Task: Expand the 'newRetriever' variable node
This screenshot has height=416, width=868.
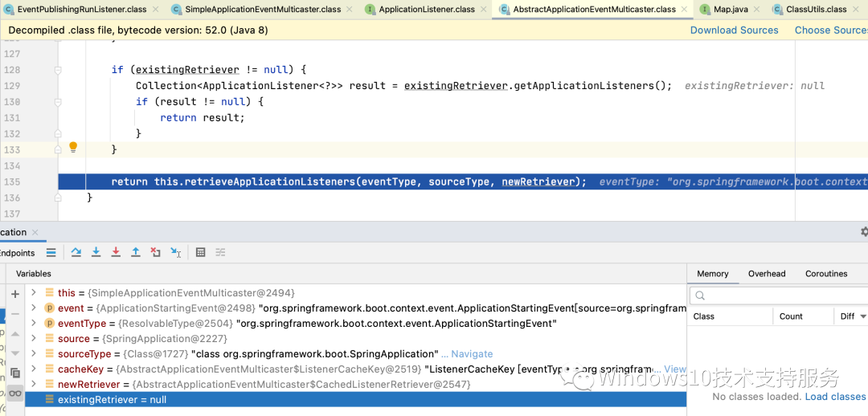Action: pos(34,384)
